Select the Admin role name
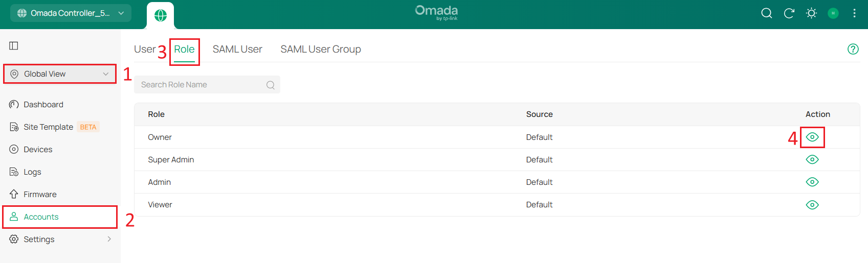 click(x=159, y=182)
